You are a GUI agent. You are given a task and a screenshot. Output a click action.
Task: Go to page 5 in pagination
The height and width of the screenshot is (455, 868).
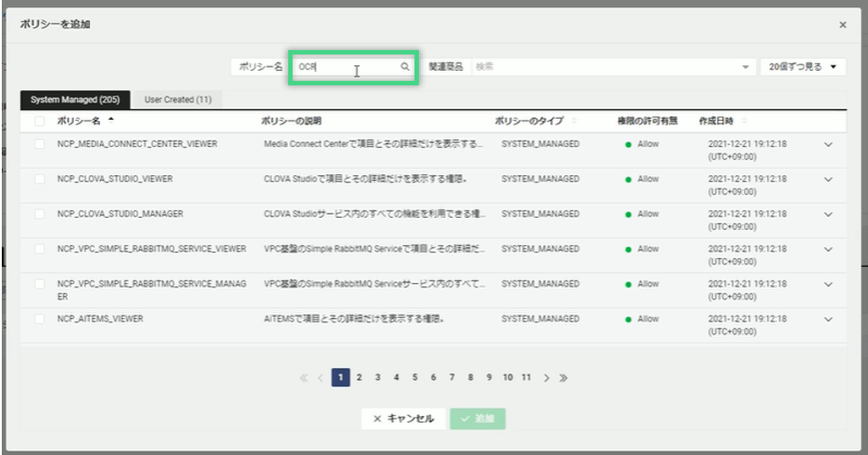[x=414, y=378]
